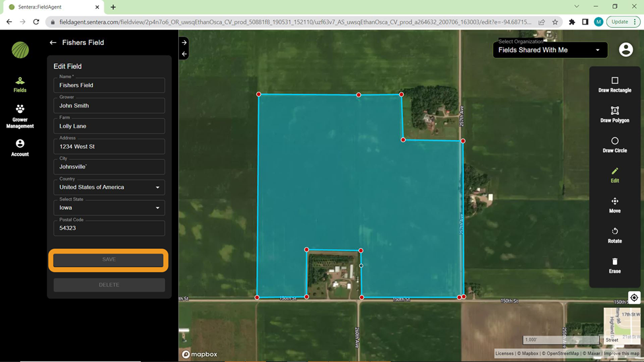Choose the Move tool
644x362 pixels.
pos(614,205)
